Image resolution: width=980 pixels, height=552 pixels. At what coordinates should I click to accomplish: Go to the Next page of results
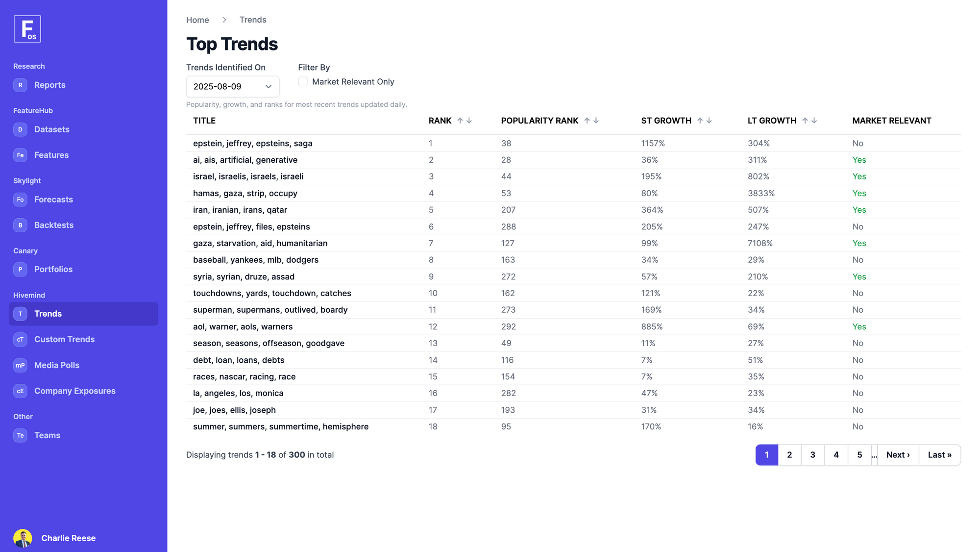click(898, 455)
